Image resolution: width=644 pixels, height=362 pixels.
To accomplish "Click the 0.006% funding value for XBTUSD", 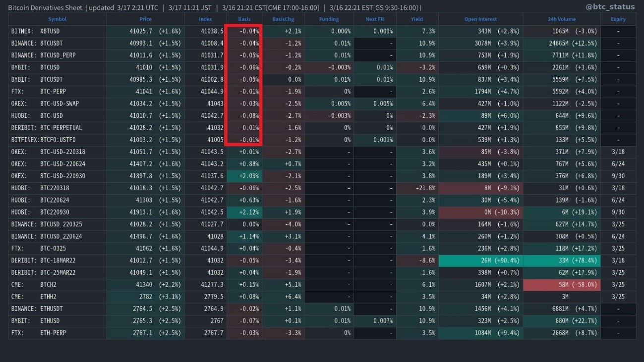I will tap(340, 31).
